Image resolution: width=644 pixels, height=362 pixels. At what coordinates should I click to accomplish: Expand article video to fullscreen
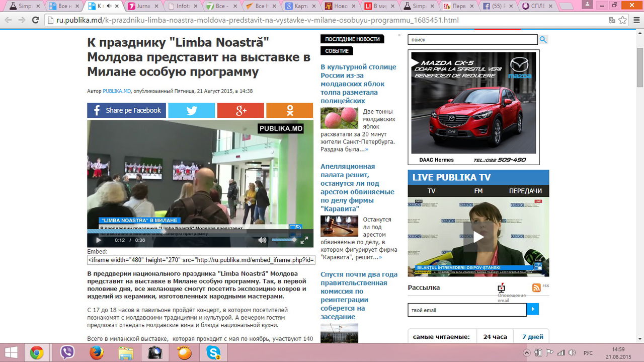click(304, 240)
